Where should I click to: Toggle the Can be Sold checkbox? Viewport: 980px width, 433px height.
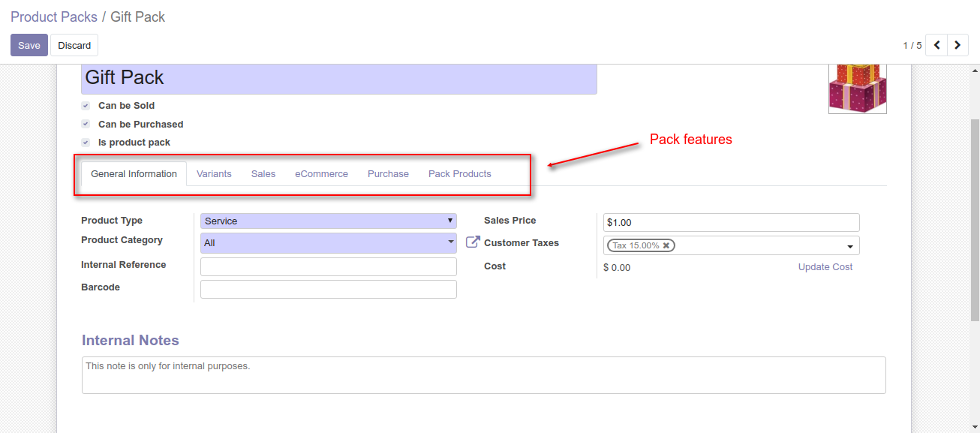86,106
